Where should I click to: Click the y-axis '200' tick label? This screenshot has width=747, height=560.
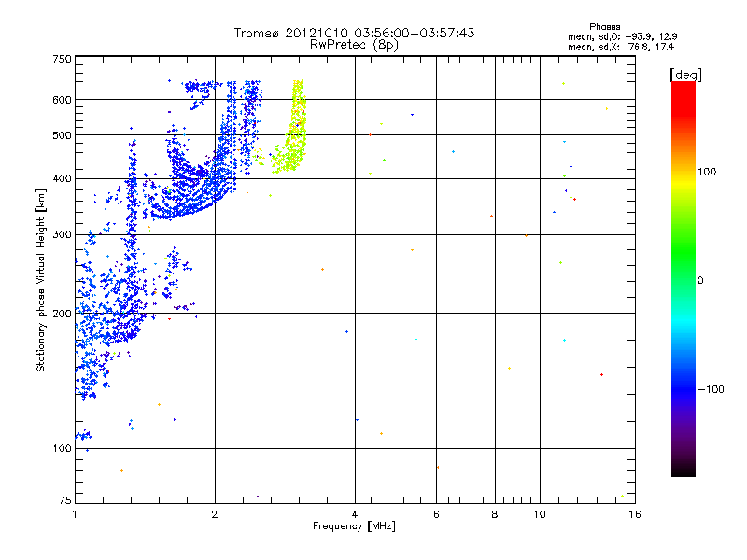pyautogui.click(x=62, y=314)
